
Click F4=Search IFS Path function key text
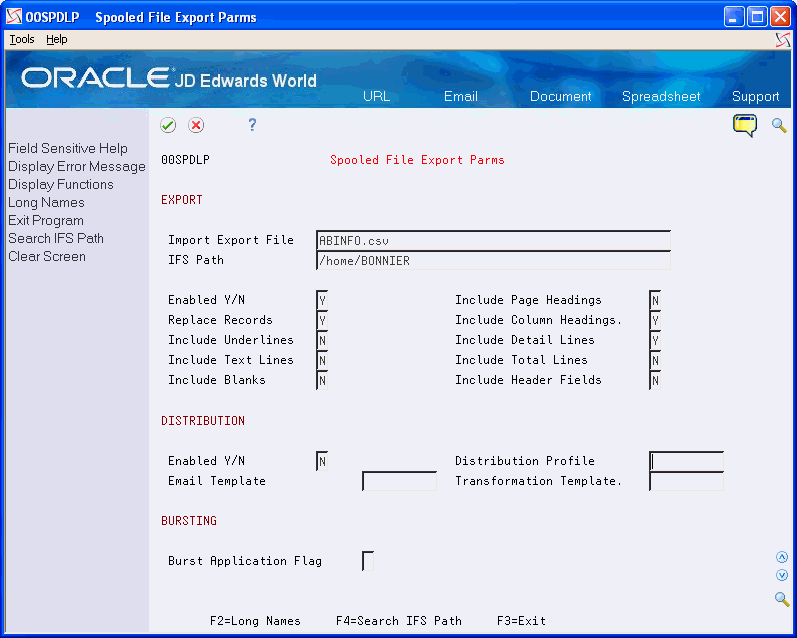pos(399,621)
